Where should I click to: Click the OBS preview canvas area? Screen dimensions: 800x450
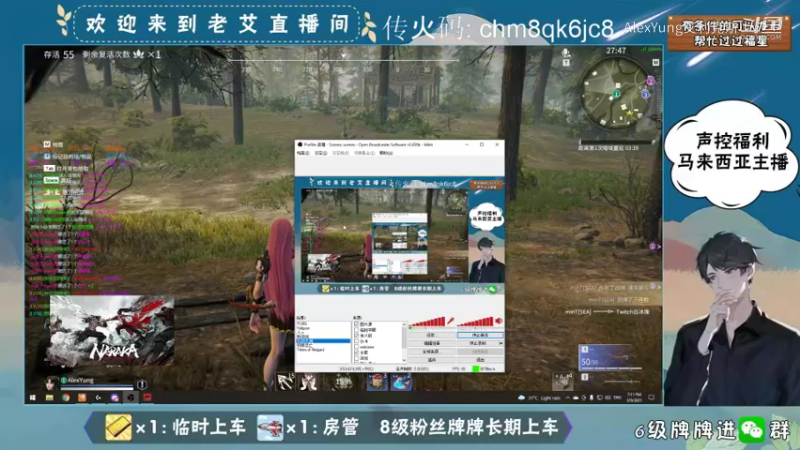click(399, 235)
